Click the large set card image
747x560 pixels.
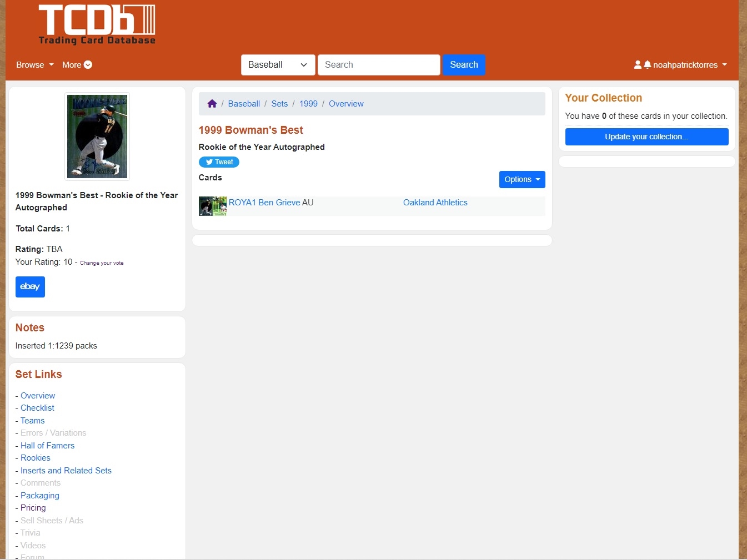coord(97,137)
